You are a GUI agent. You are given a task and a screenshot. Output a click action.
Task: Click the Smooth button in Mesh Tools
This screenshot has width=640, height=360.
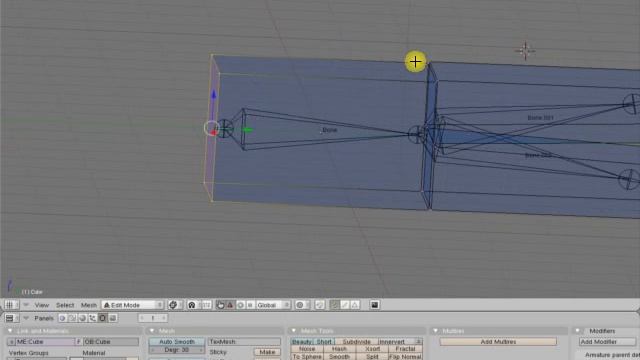pyautogui.click(x=340, y=356)
